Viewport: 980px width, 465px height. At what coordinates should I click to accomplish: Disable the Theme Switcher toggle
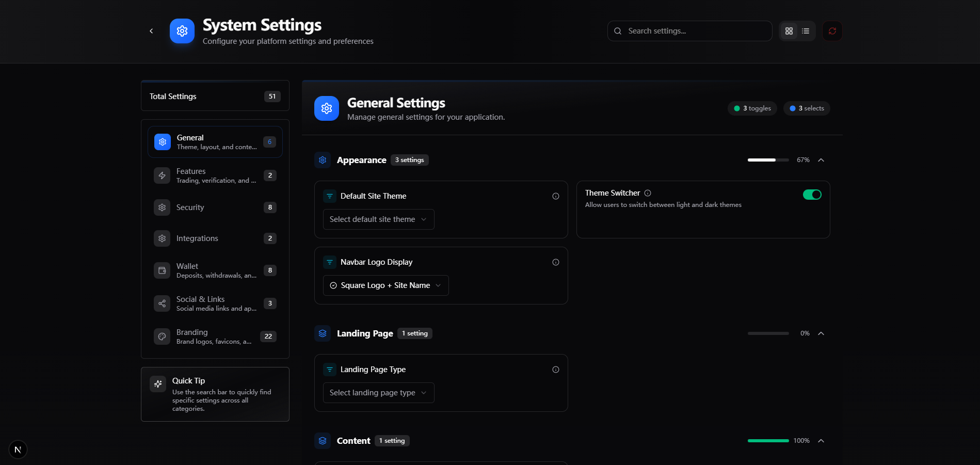(812, 195)
